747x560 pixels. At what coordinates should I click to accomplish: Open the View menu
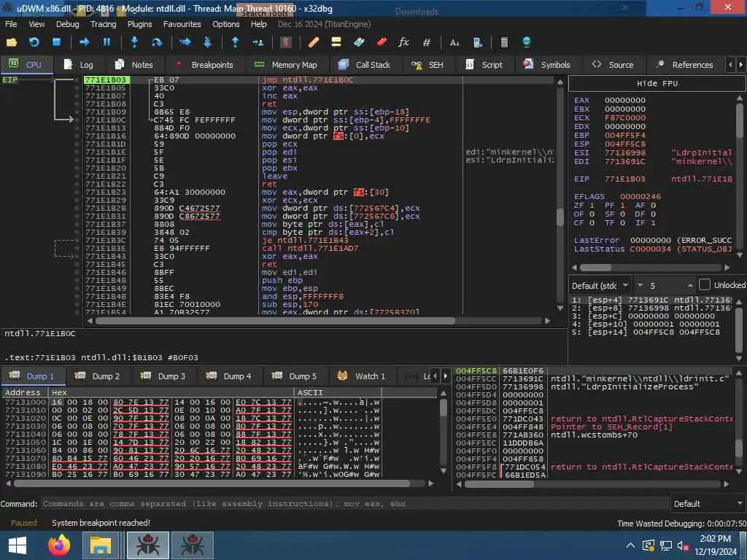click(36, 24)
